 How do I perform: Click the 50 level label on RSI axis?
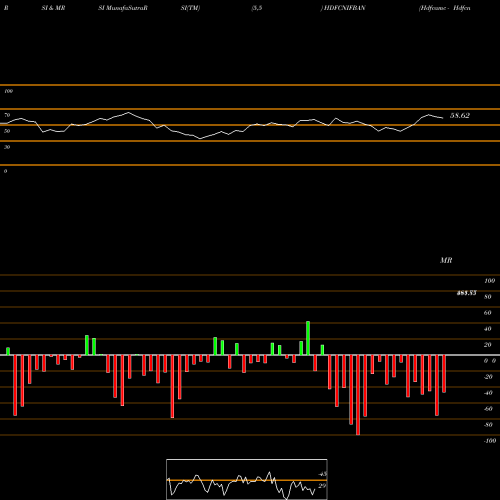[7, 131]
